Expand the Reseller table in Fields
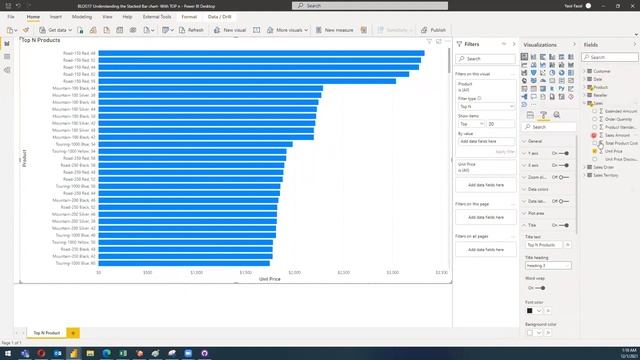 (584, 95)
